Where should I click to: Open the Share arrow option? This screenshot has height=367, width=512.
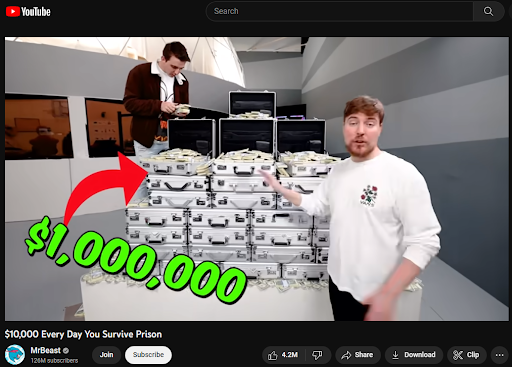(357, 355)
